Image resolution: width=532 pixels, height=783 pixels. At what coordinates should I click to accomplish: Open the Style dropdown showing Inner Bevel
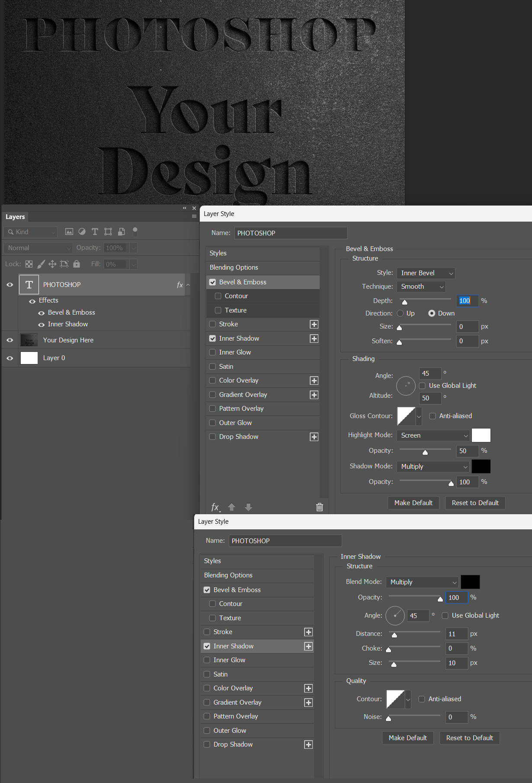(426, 273)
